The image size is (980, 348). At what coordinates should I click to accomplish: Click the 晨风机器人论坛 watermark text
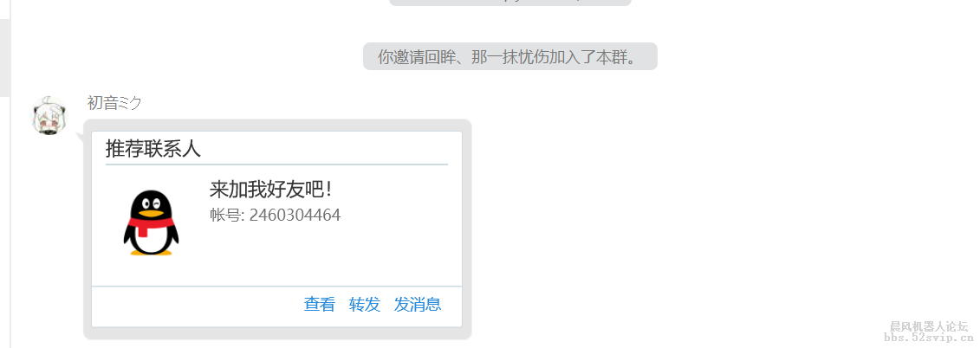point(929,326)
